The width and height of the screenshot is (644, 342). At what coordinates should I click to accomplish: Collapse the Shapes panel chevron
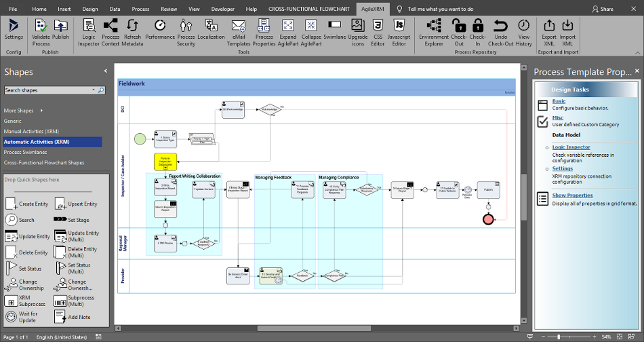pos(106,71)
